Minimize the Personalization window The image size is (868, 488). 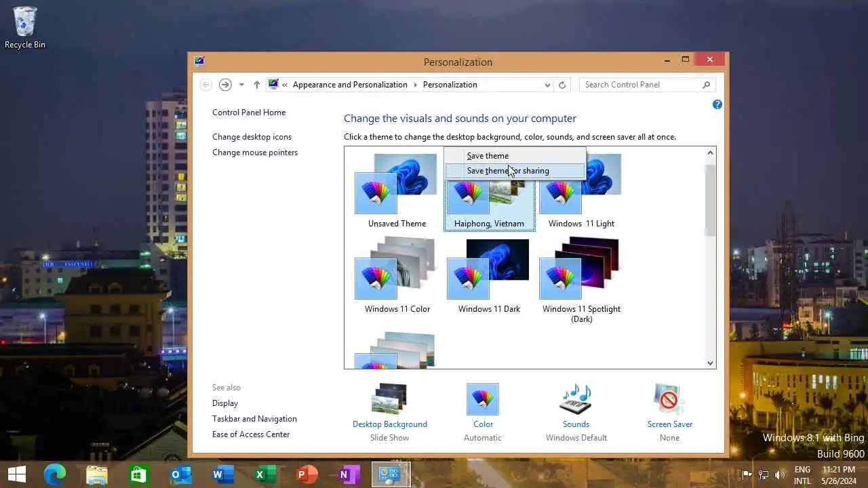tap(668, 60)
